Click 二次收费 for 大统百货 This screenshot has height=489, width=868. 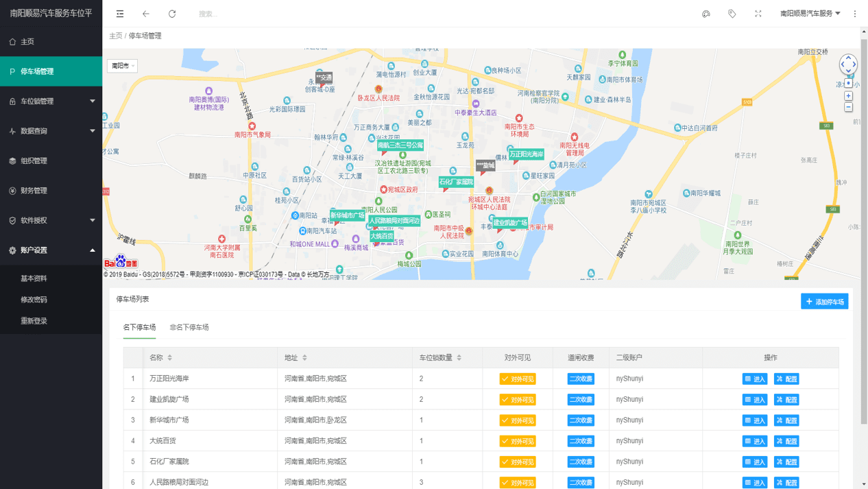[581, 441]
